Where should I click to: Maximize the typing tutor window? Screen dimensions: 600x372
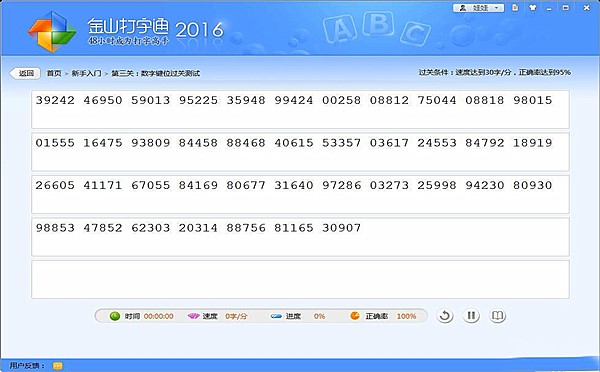click(x=566, y=8)
